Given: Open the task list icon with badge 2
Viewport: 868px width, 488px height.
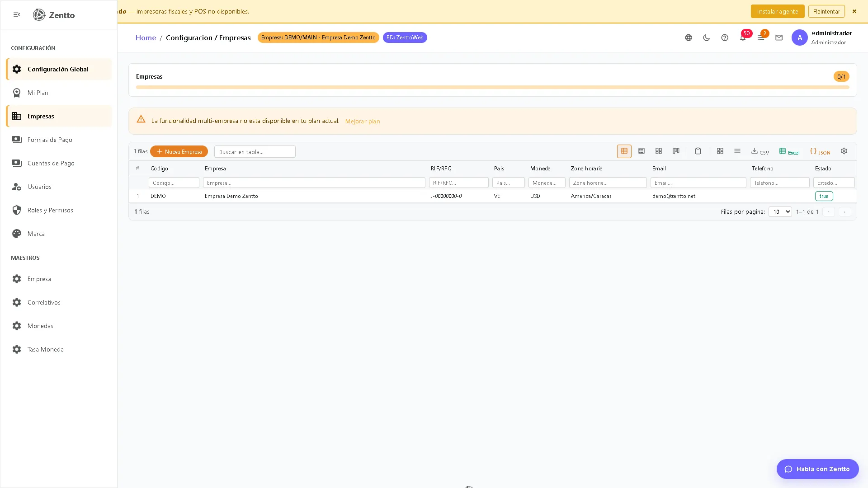Looking at the screenshot, I should click(x=761, y=38).
